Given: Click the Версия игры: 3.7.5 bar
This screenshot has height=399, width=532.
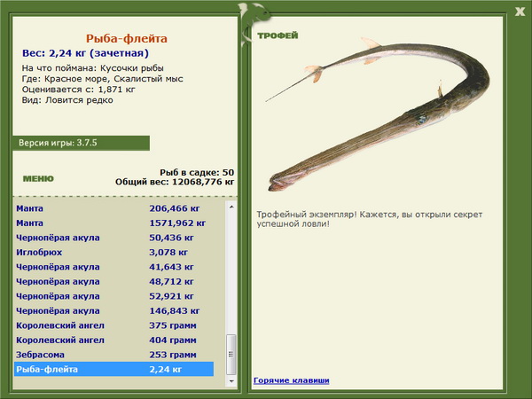Looking at the screenshot, I should click(81, 143).
